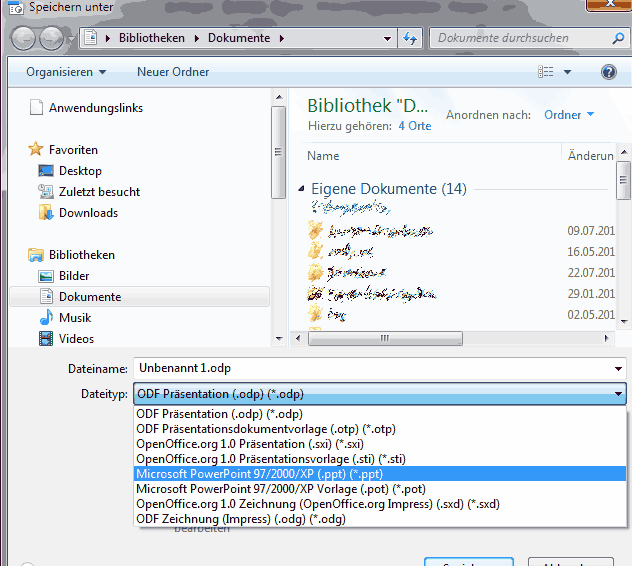Image resolution: width=632 pixels, height=566 pixels.
Task: Choose ODF Zeichnung (Impress) (.odg) option
Action: tap(380, 519)
